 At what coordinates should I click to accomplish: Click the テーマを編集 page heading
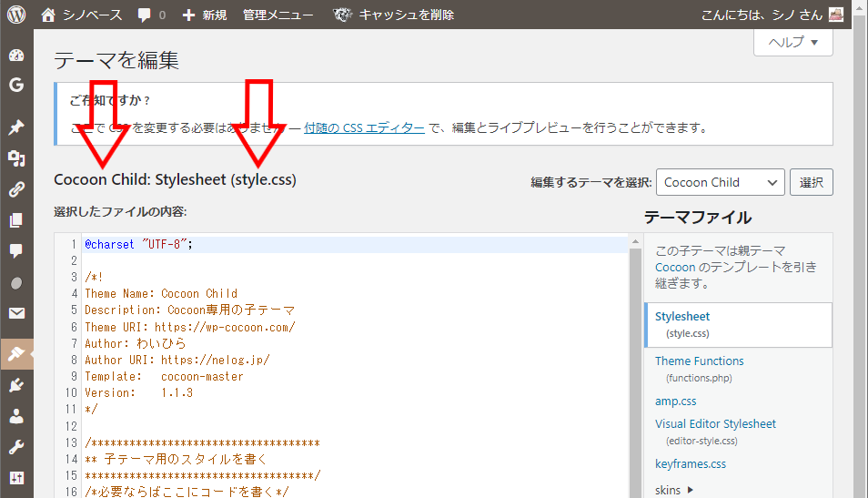coord(116,60)
